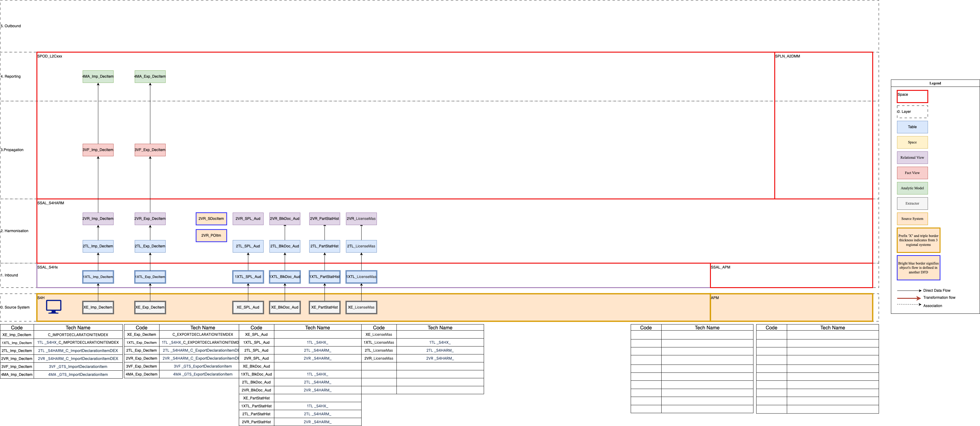This screenshot has width=980, height=426.
Task: Select the 2VR_LicenseMas node
Action: tap(361, 219)
